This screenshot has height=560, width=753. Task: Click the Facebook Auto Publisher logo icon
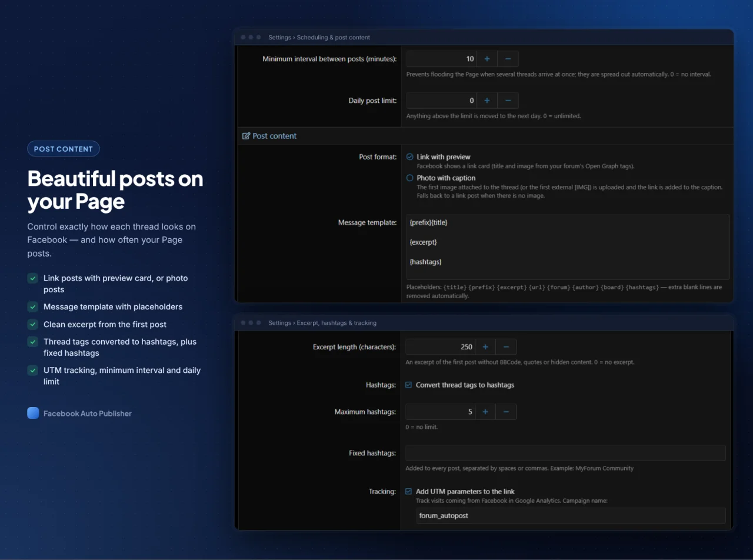pos(33,413)
